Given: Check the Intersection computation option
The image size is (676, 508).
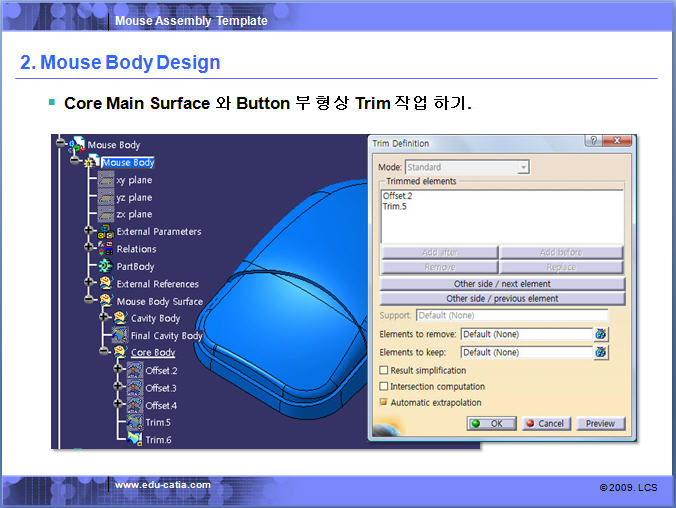Looking at the screenshot, I should tap(383, 386).
